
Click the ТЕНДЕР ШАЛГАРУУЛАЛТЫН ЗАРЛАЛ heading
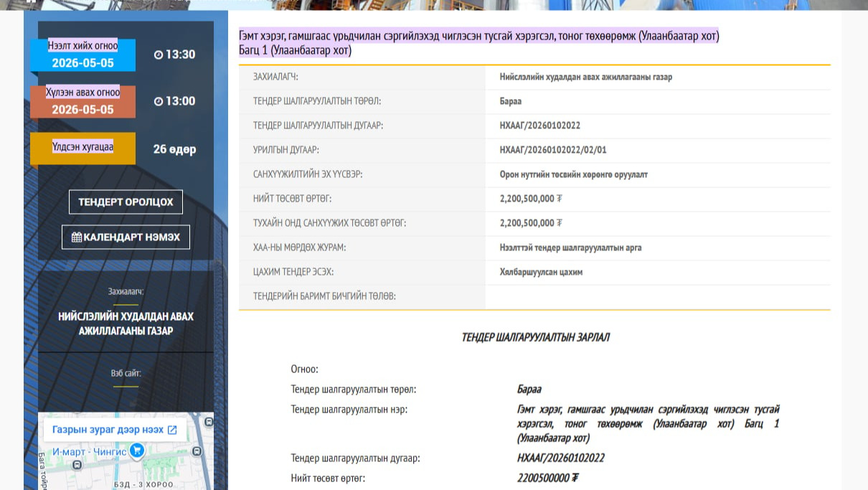click(x=535, y=337)
